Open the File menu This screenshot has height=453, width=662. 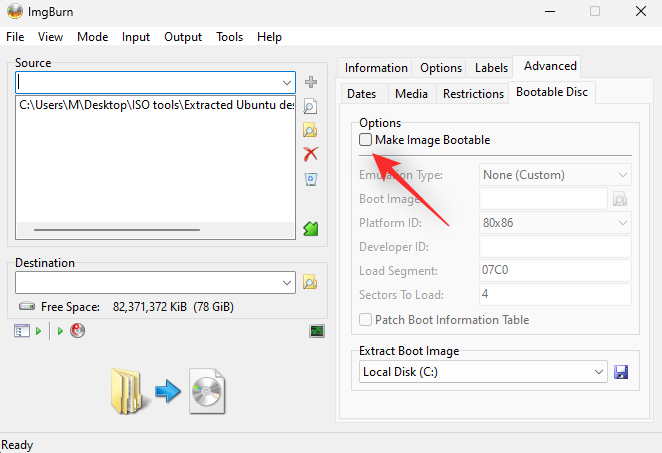[x=15, y=37]
